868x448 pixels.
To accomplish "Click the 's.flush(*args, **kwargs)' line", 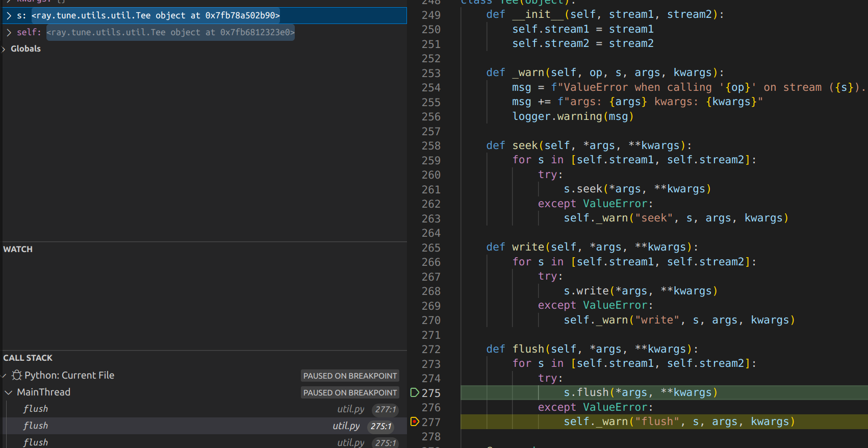I will [641, 393].
